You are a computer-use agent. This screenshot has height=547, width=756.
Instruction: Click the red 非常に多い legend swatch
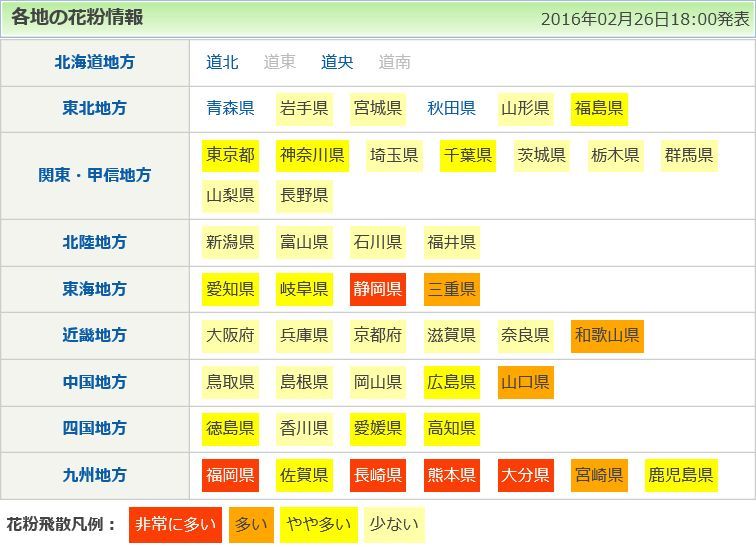point(175,524)
